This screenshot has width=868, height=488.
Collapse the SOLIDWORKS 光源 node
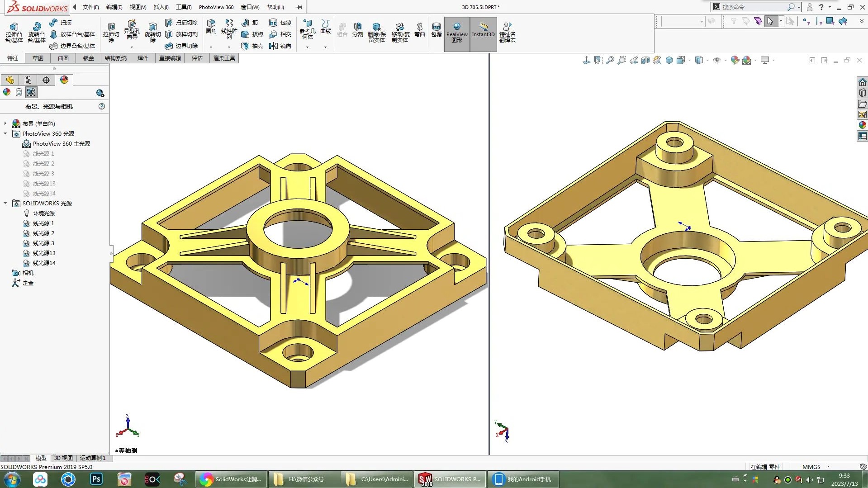(5, 203)
